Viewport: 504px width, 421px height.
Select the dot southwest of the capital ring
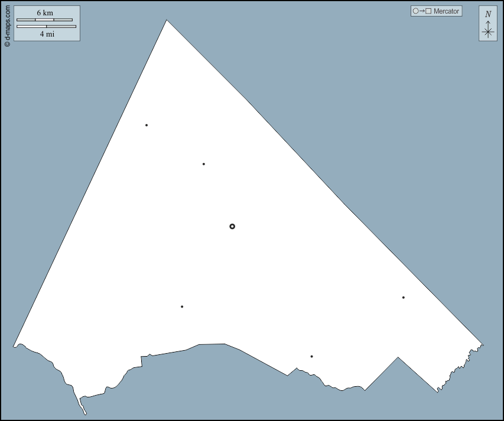click(x=182, y=306)
